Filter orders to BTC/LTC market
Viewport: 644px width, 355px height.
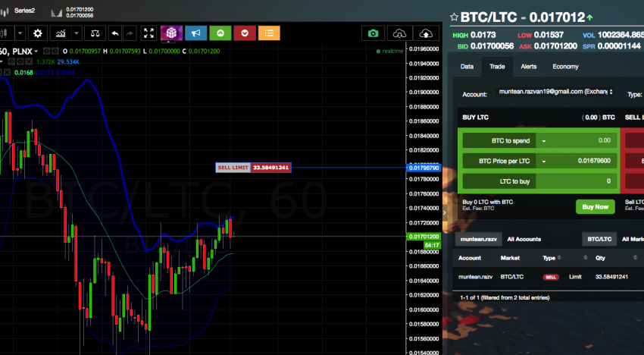pyautogui.click(x=599, y=239)
